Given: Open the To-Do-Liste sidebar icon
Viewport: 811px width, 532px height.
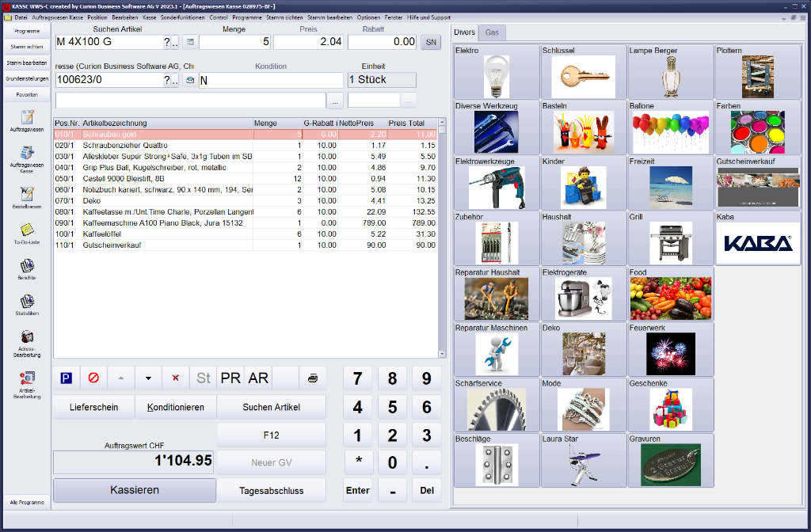Looking at the screenshot, I should pos(27,233).
